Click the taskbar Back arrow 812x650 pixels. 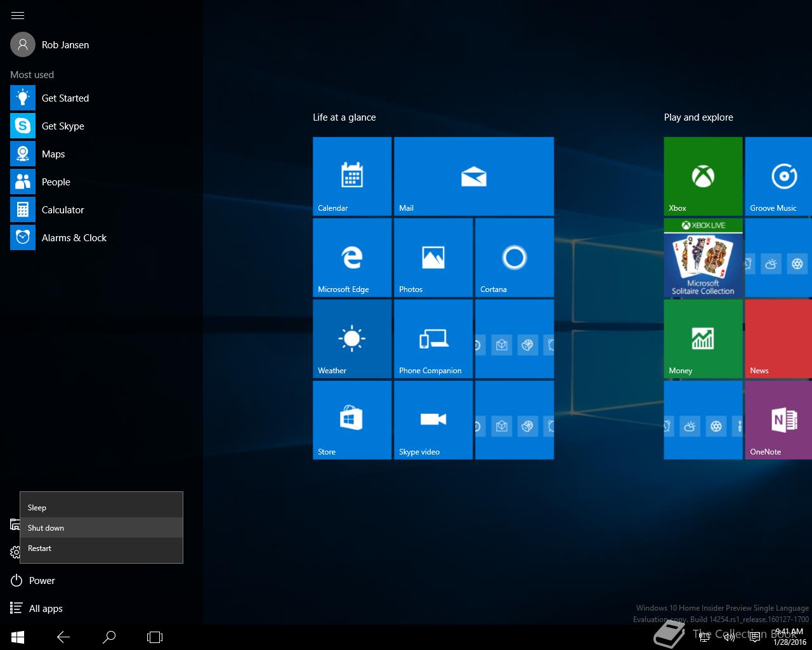click(x=63, y=637)
